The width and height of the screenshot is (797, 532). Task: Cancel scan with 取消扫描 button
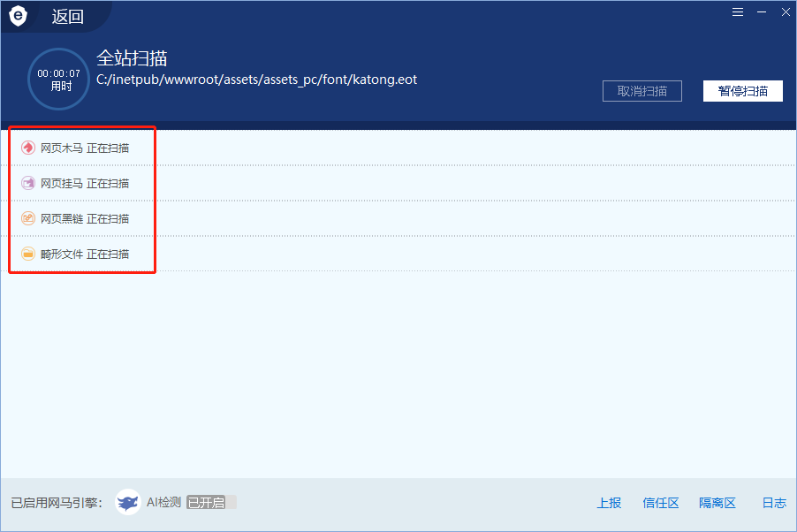pos(642,91)
